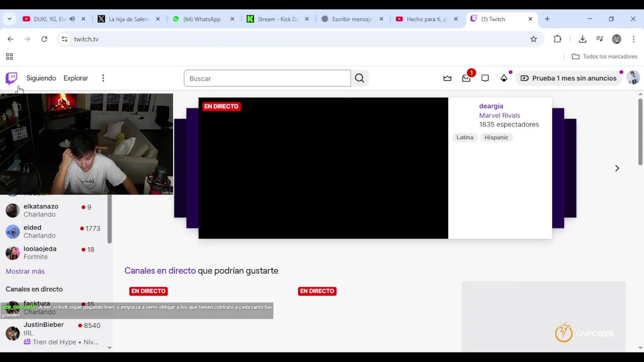The height and width of the screenshot is (362, 644).
Task: Click the sidebar scrollbar thumb
Action: pos(110,219)
